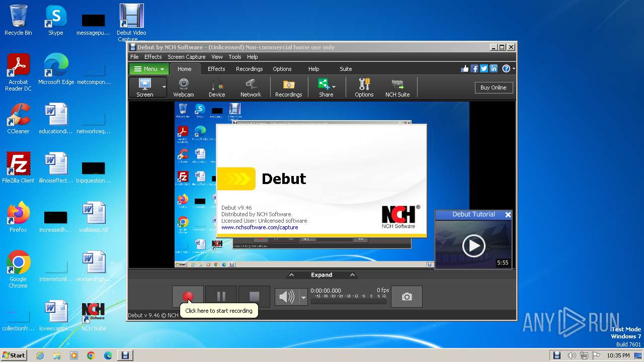Share on Facebook icon
Viewport: 644px width, 362px height.
(474, 69)
